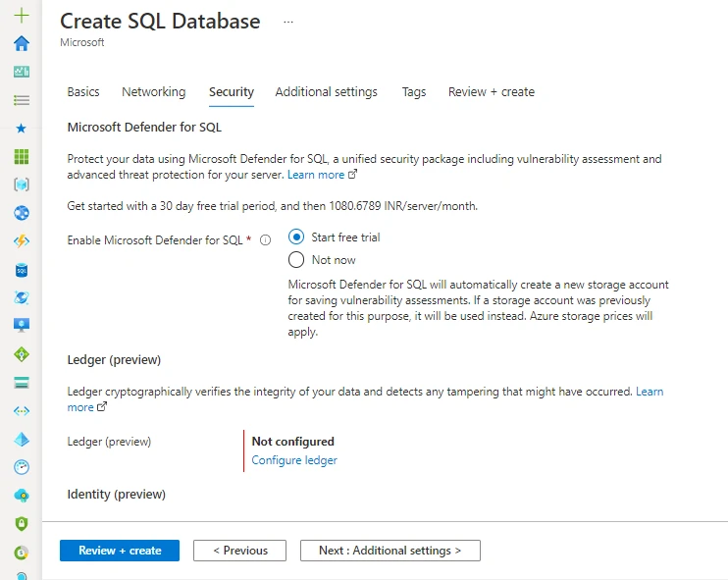Select Not now radio button
The height and width of the screenshot is (580, 728).
click(x=296, y=260)
